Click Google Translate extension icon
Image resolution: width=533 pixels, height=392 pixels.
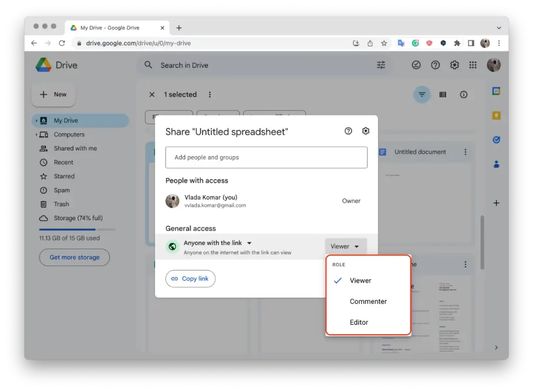[x=401, y=43]
